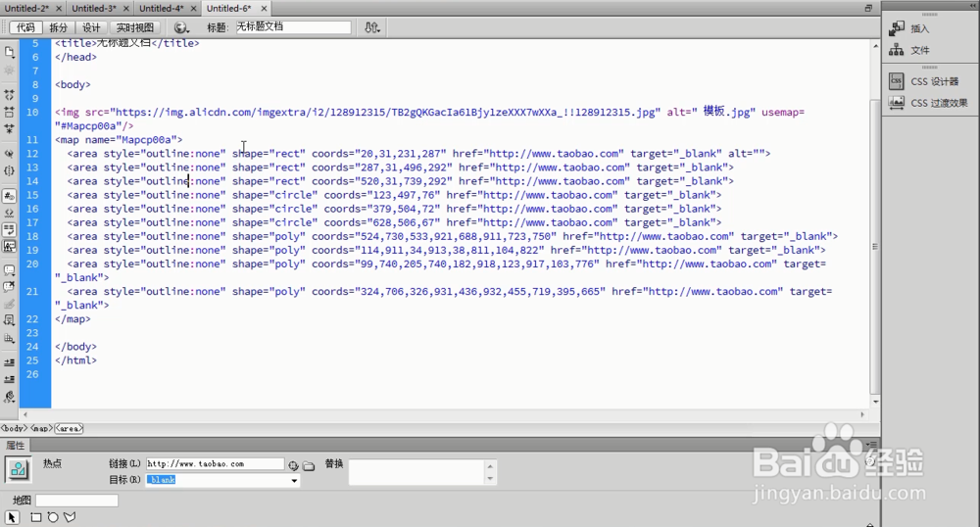
Task: Remove Comment icon in coding toolbar
Action: [x=10, y=287]
